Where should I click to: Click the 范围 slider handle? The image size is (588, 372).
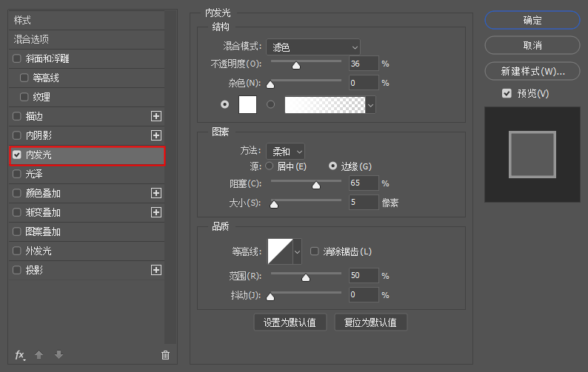(306, 277)
